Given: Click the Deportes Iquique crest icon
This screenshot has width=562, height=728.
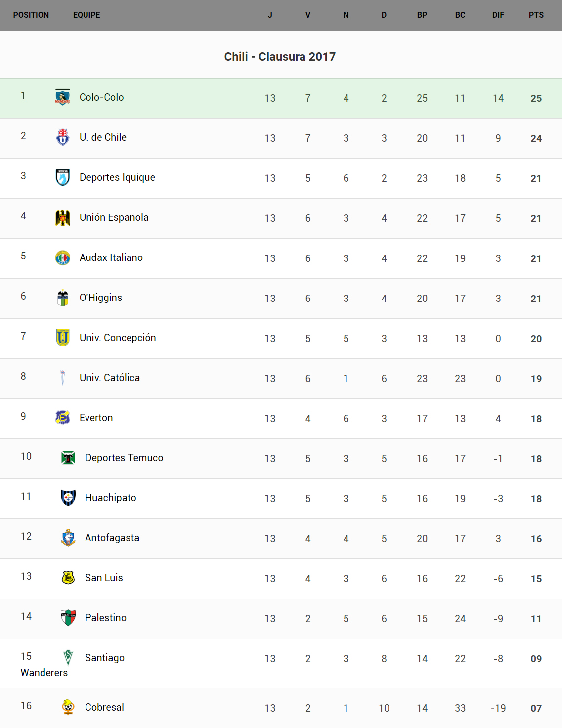Looking at the screenshot, I should (63, 177).
